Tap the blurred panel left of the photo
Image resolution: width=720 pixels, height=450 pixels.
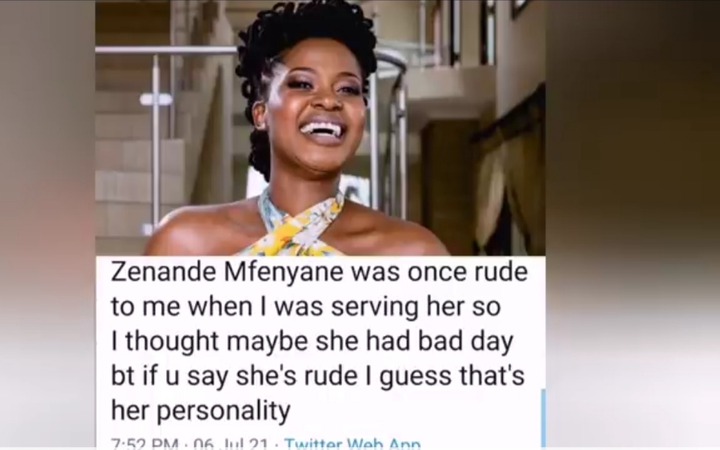tap(47, 225)
